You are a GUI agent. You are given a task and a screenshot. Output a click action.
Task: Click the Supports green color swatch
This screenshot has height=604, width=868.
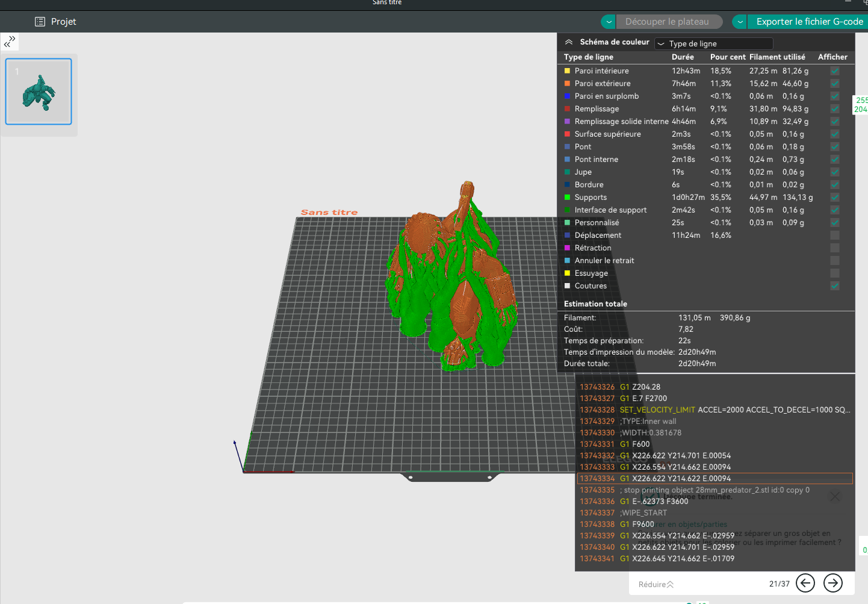(x=567, y=198)
